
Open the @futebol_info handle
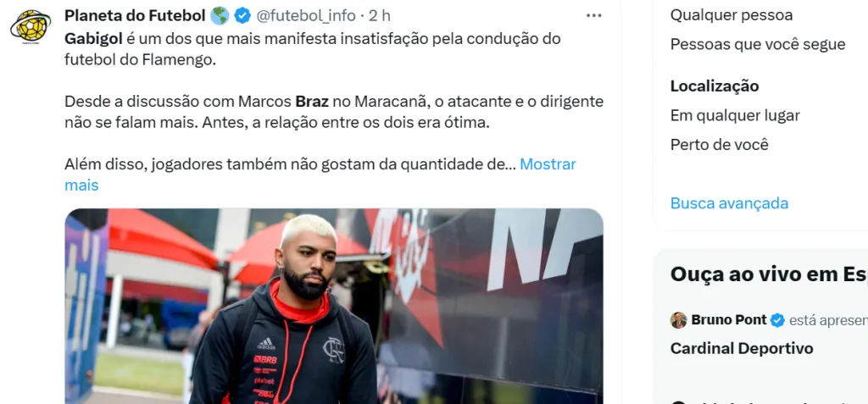point(305,15)
